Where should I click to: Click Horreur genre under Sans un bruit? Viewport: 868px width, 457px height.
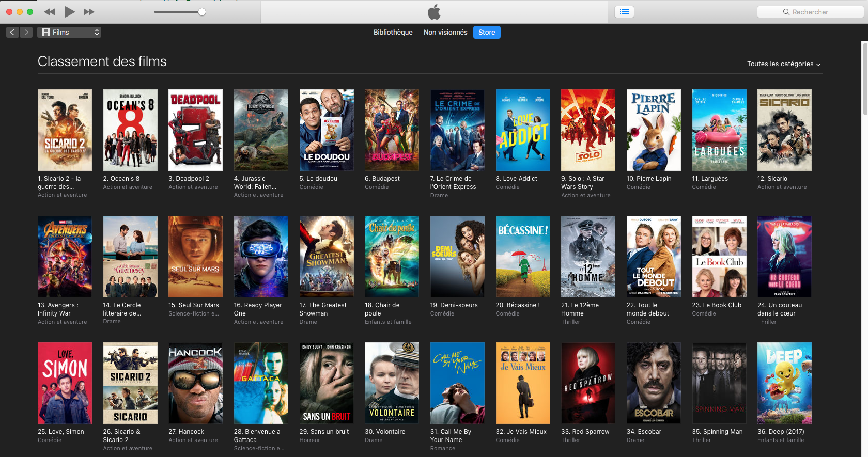pyautogui.click(x=310, y=440)
